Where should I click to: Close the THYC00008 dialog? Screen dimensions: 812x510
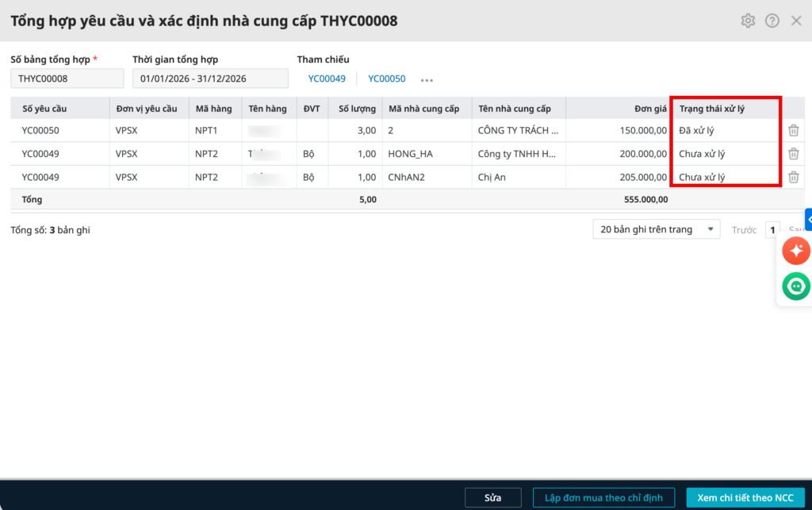pyautogui.click(x=796, y=21)
